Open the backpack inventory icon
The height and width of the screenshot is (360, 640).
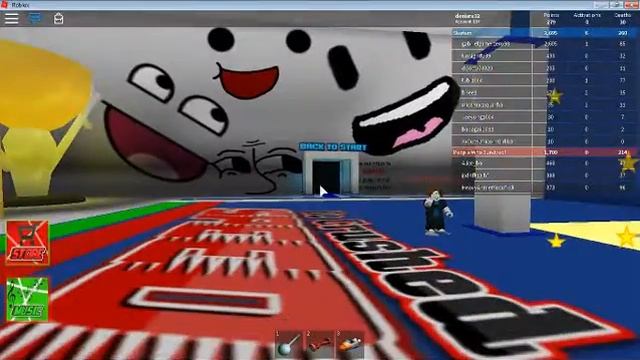click(58, 18)
